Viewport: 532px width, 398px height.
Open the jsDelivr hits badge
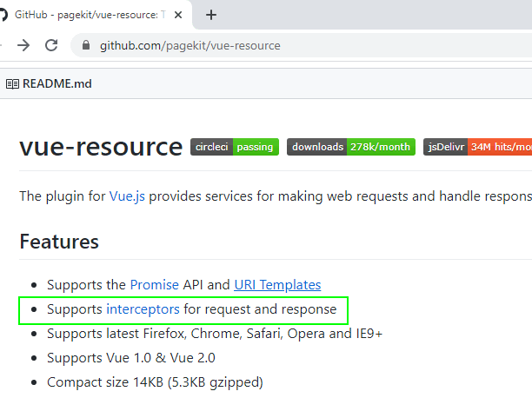478,147
